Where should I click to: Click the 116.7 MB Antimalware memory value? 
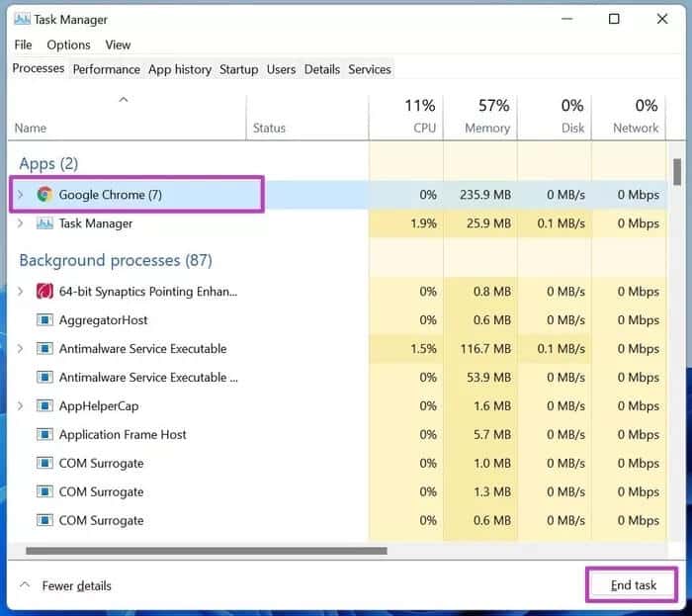(485, 349)
